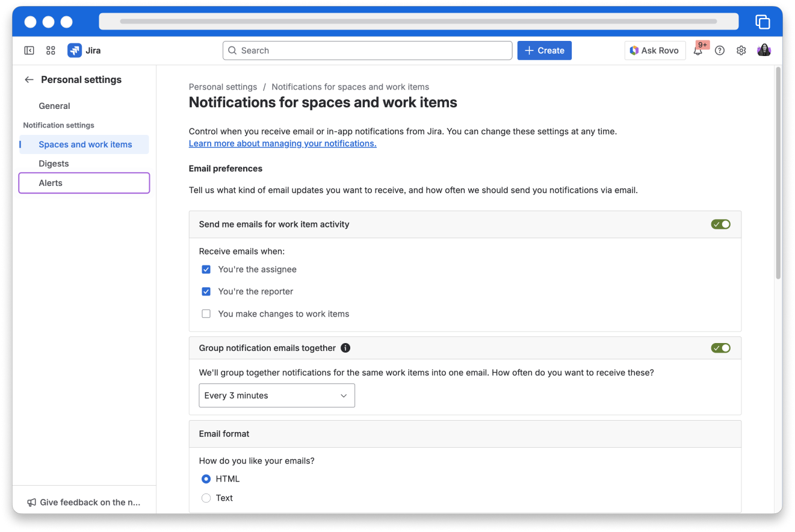Select the Text email format option
This screenshot has height=532, width=795.
pos(206,498)
